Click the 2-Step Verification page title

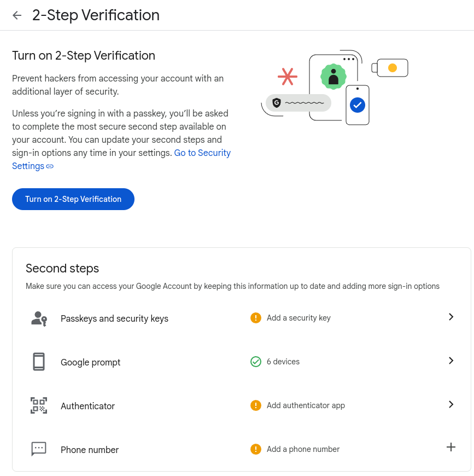tap(96, 15)
